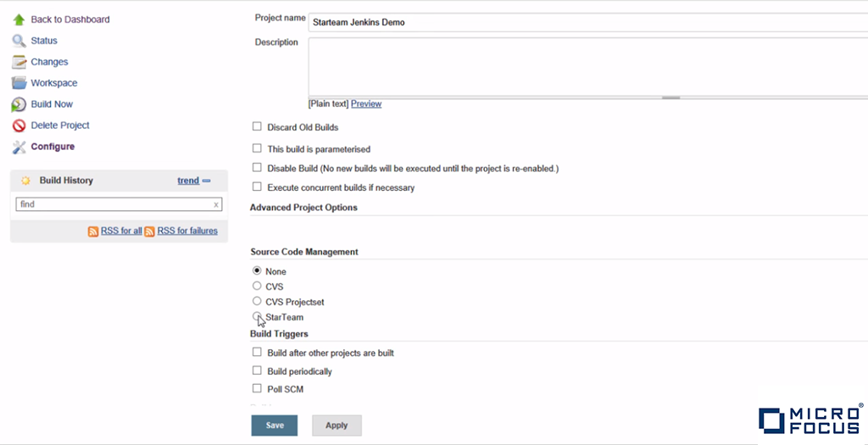Clear the build find box with x
The image size is (868, 445).
(216, 204)
